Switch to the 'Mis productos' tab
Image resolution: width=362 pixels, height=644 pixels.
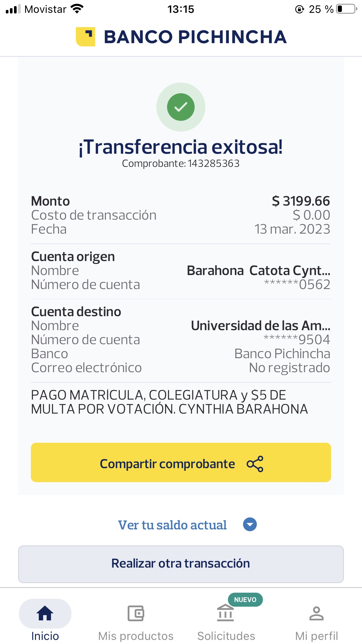click(x=136, y=636)
